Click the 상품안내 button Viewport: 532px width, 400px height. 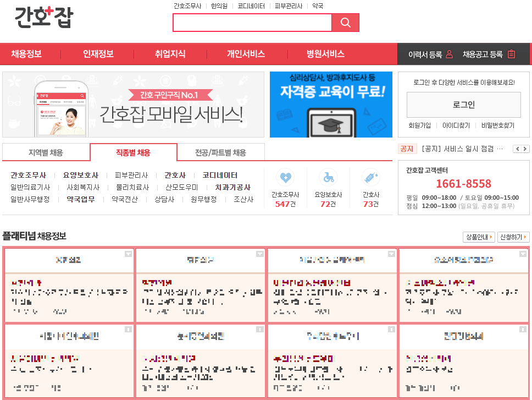click(479, 237)
